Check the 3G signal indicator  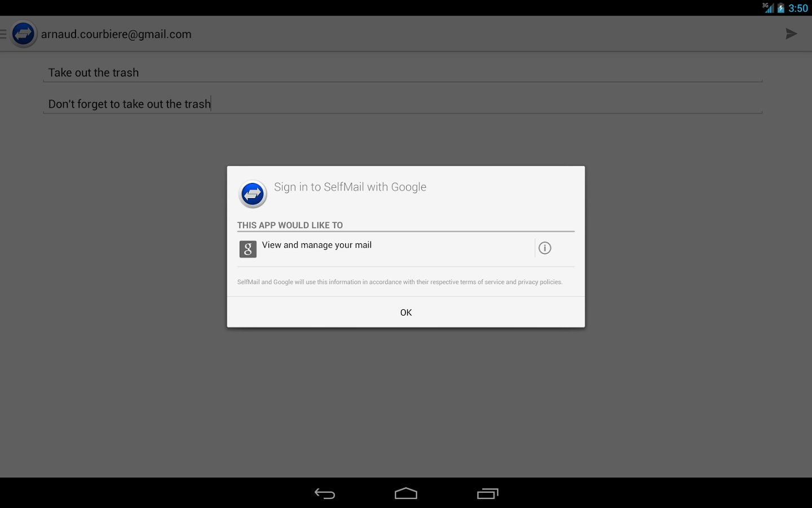pos(768,8)
